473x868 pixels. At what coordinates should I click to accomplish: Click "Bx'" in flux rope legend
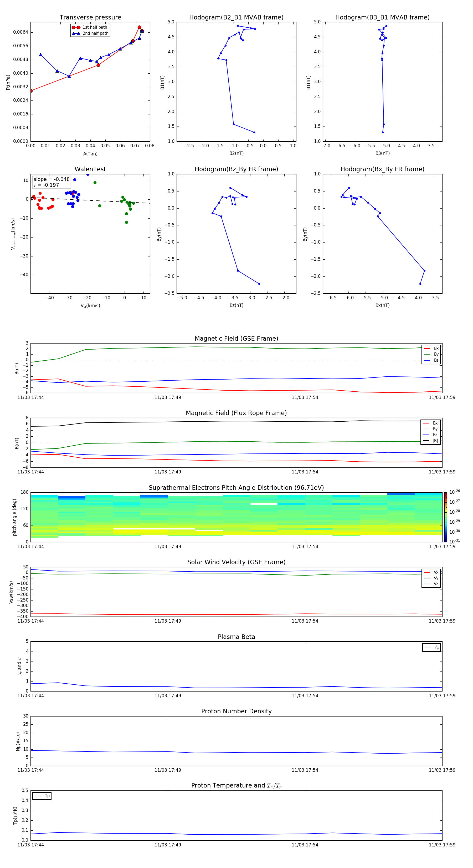436,423
